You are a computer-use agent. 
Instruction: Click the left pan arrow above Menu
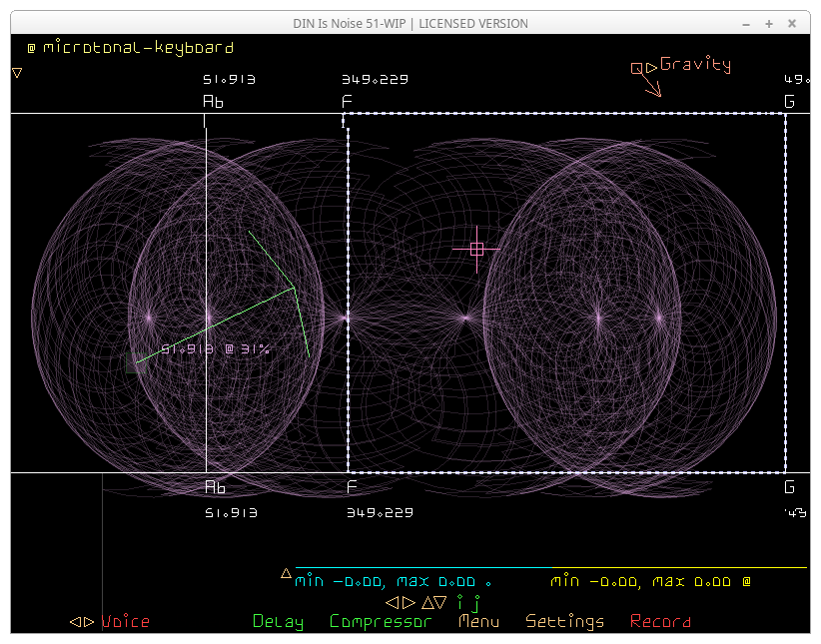pos(392,603)
